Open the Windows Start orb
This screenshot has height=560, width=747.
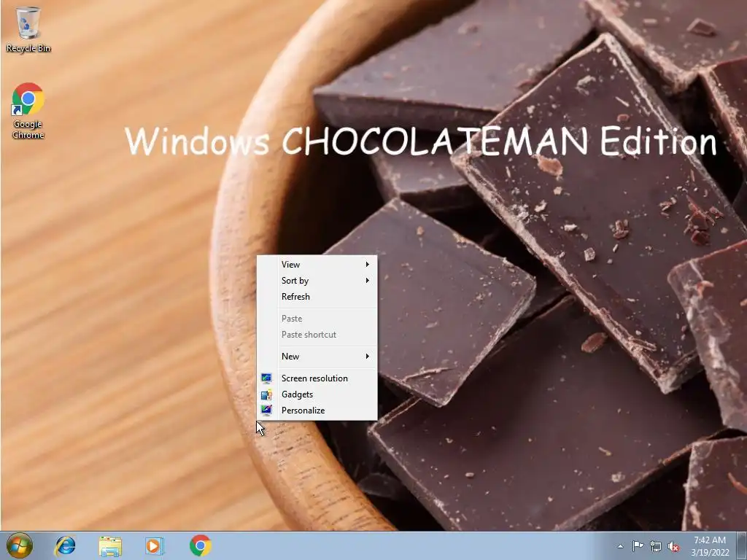[20, 545]
